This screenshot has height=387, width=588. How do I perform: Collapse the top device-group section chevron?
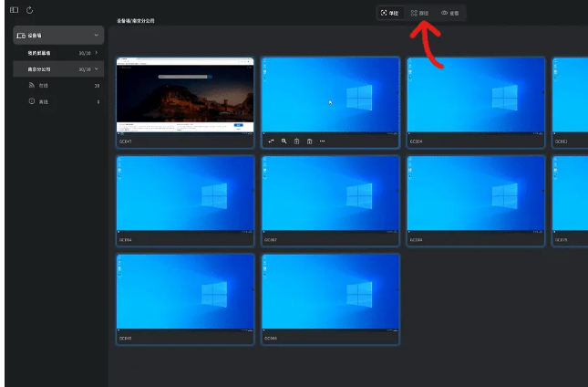96,35
